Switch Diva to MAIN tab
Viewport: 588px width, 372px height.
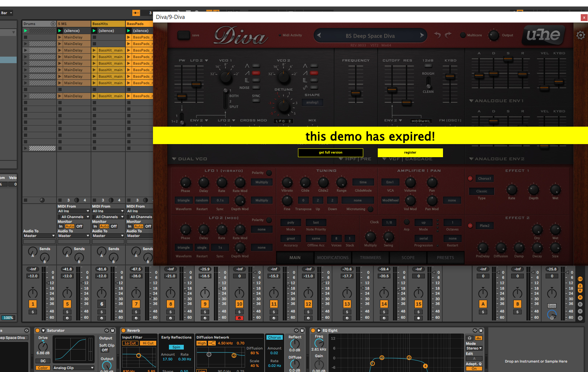coord(295,258)
